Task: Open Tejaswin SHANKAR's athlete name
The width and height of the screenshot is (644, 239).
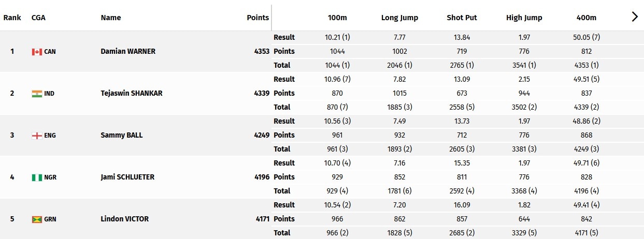Action: (132, 93)
